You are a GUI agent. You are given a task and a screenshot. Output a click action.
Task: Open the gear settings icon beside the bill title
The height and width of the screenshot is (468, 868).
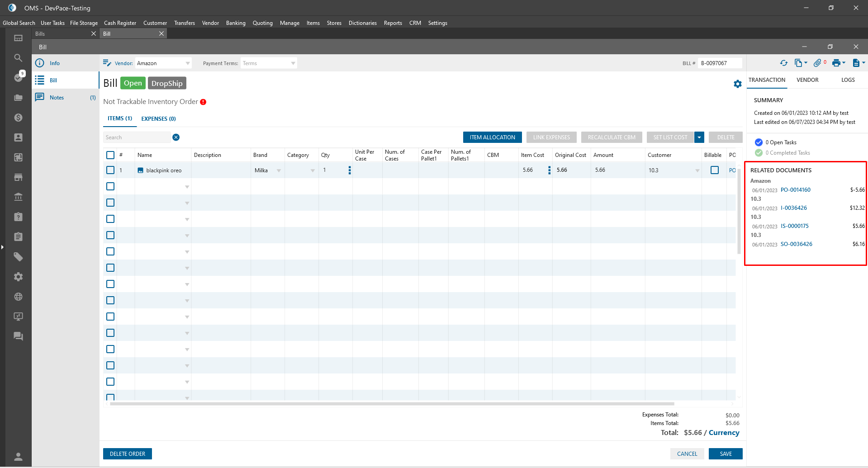click(x=737, y=84)
